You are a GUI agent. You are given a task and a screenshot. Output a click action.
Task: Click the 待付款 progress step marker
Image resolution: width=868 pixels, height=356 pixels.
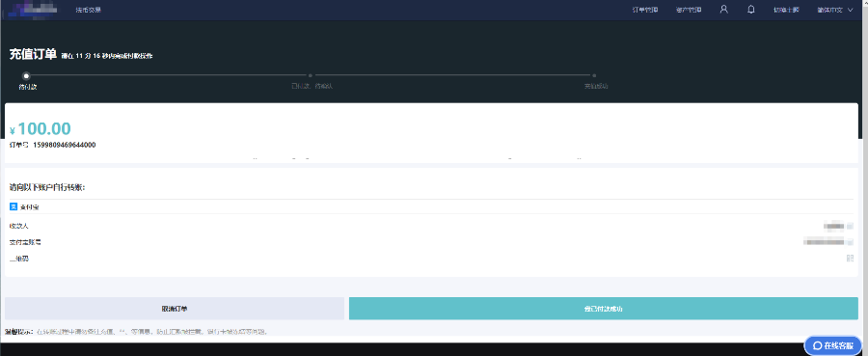pyautogui.click(x=26, y=75)
